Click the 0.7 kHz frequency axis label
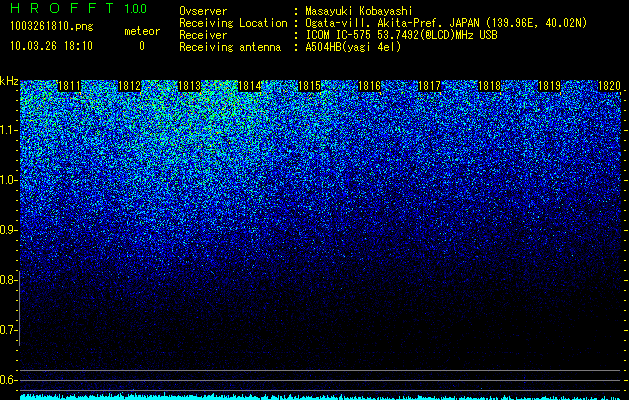Image resolution: width=629 pixels, height=400 pixels. tap(8, 330)
